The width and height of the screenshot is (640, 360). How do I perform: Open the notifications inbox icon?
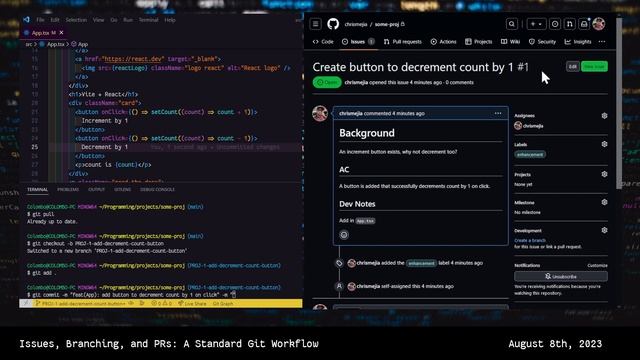[x=584, y=24]
